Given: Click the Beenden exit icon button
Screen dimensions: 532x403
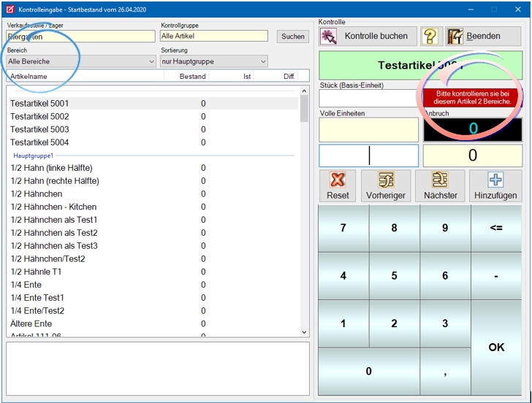Looking at the screenshot, I should pyautogui.click(x=455, y=37).
